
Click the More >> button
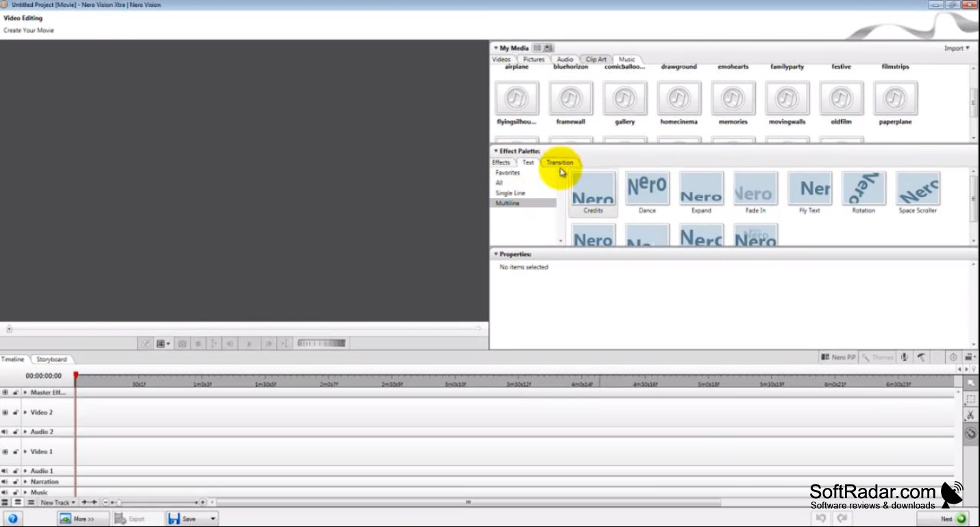[x=83, y=519]
